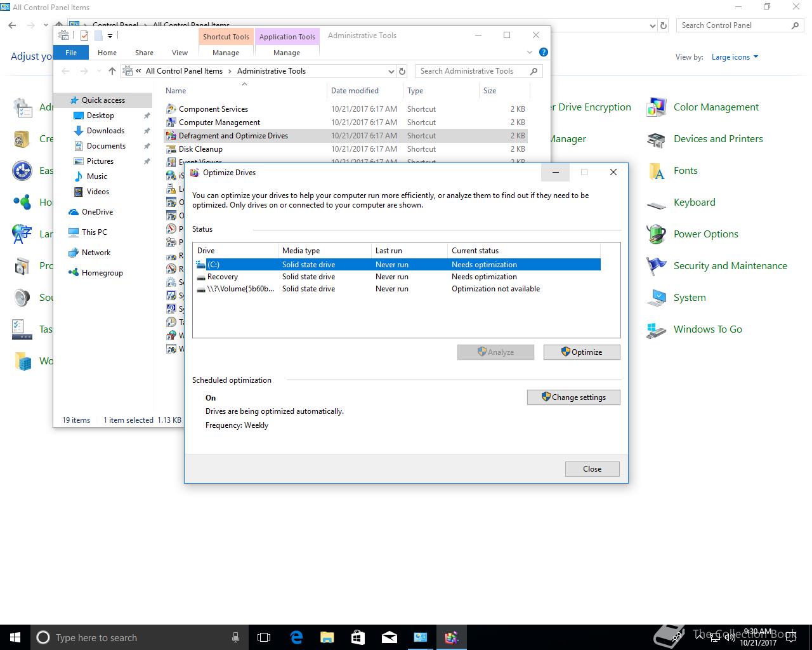
Task: Expand the Control Panel address bar dropdown
Action: (x=653, y=26)
